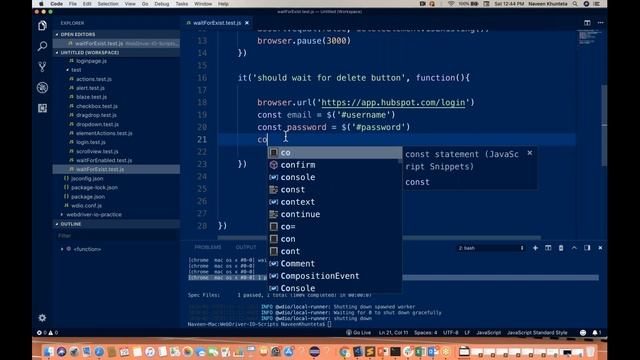The image size is (640, 360).
Task: Click the editor minimap
Action: pyautogui.click(x=589, y=38)
